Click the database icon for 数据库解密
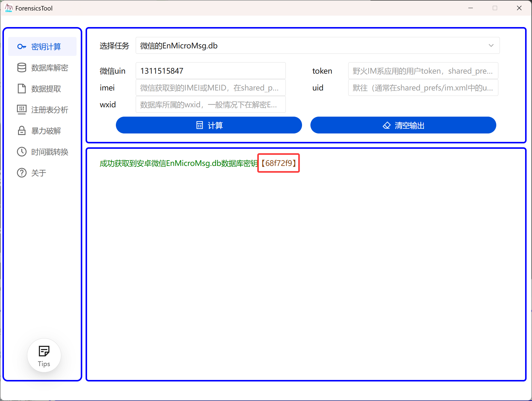The height and width of the screenshot is (401, 532). coord(22,68)
